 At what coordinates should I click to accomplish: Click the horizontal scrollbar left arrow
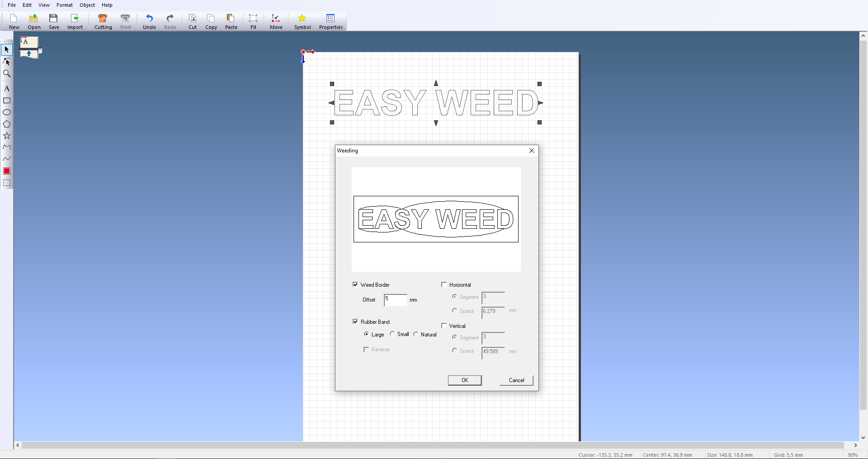pos(18,445)
